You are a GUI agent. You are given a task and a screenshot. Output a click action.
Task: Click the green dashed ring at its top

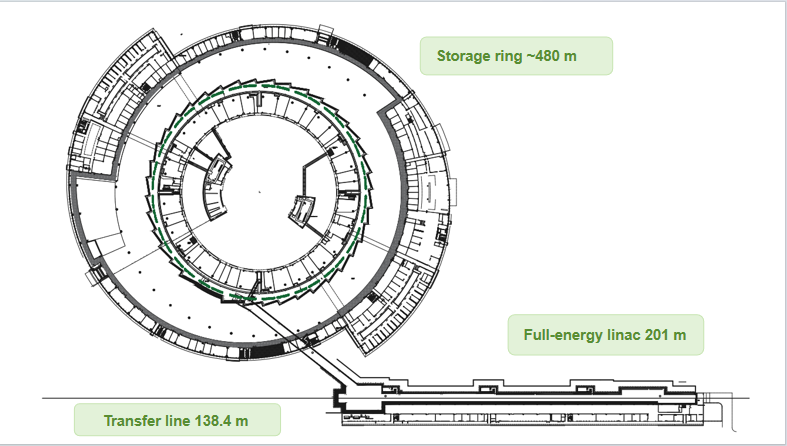tap(259, 86)
